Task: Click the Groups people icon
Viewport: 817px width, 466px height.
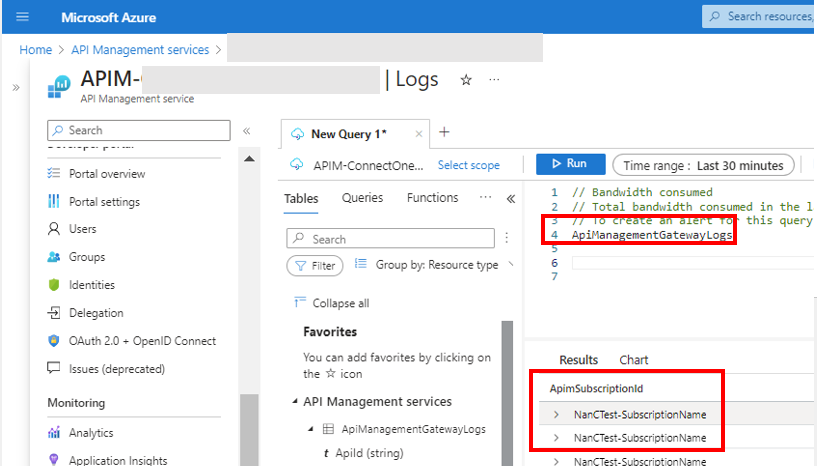Action: click(x=54, y=257)
